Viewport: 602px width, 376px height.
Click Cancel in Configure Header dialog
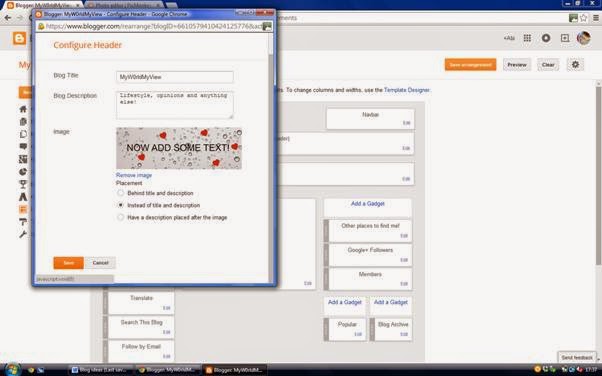pyautogui.click(x=100, y=263)
